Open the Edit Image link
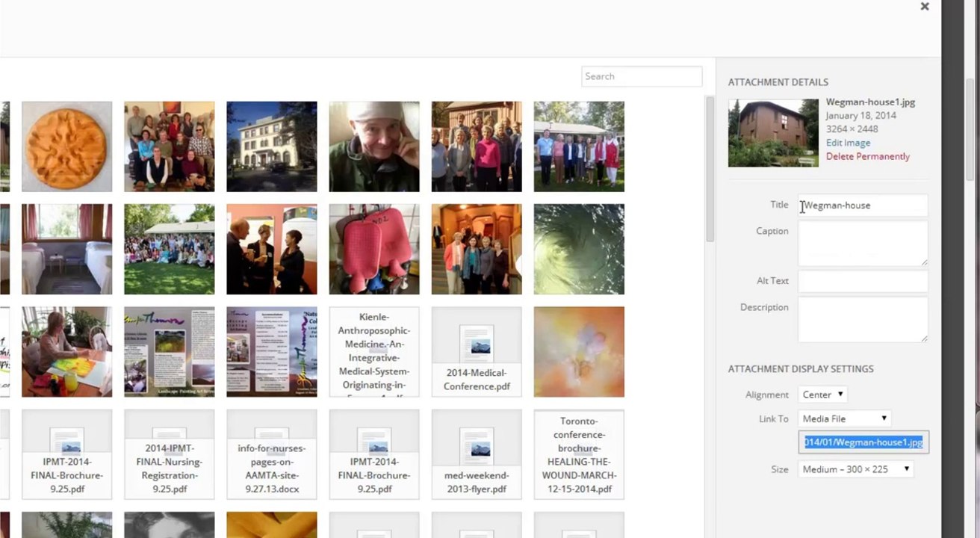Screen dimensions: 980x538 848,143
